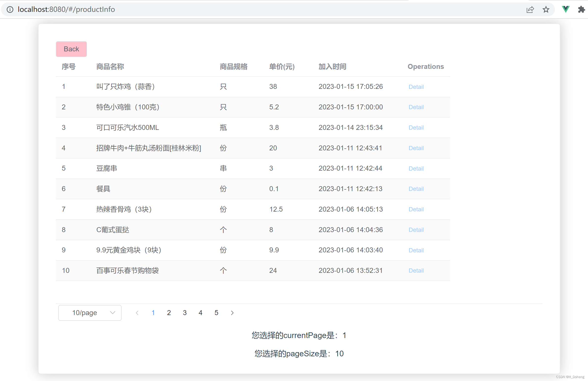Open Detail for 可口可乐汽水500ML

(x=416, y=128)
